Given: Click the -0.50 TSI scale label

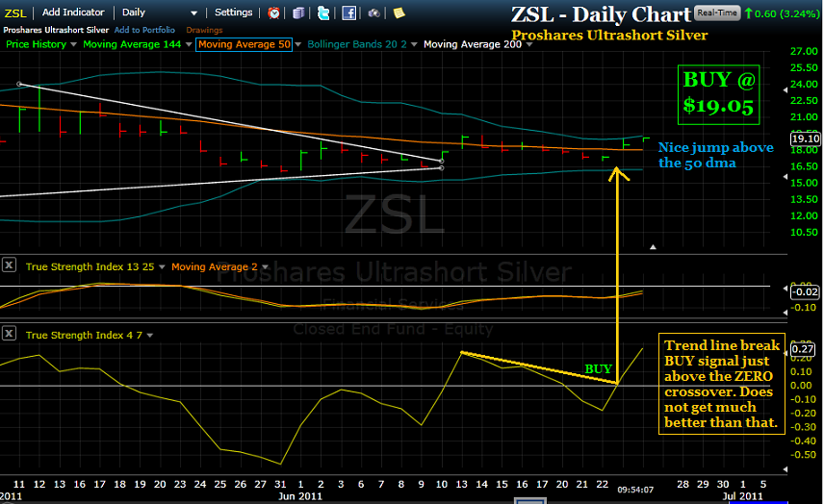Looking at the screenshot, I should click(x=802, y=455).
